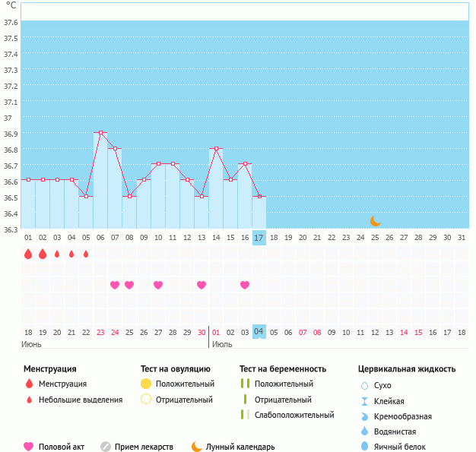Click the 36.9 temperature point on day 06
Viewport: 476px width, 452px height.
(100, 132)
